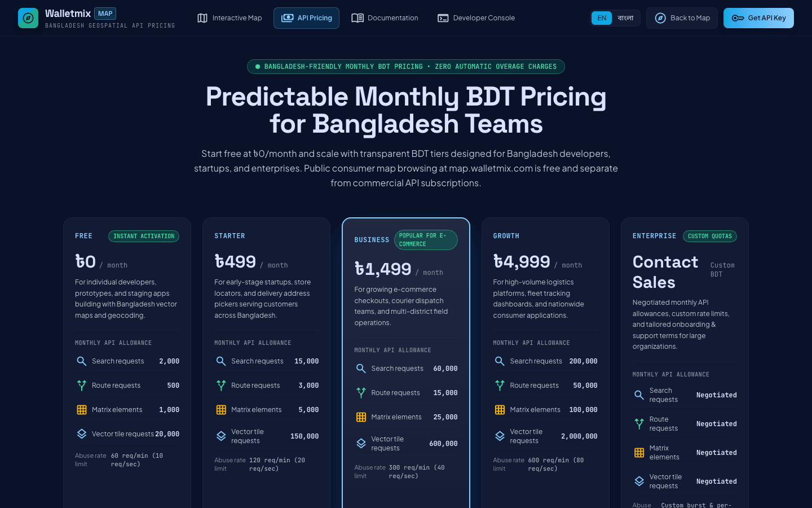Click the Get API Key button

tap(758, 18)
